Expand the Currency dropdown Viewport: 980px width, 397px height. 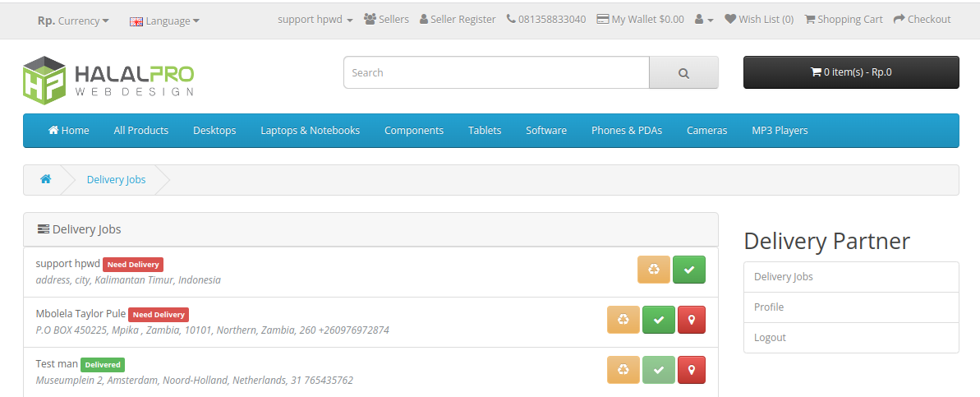coord(73,21)
